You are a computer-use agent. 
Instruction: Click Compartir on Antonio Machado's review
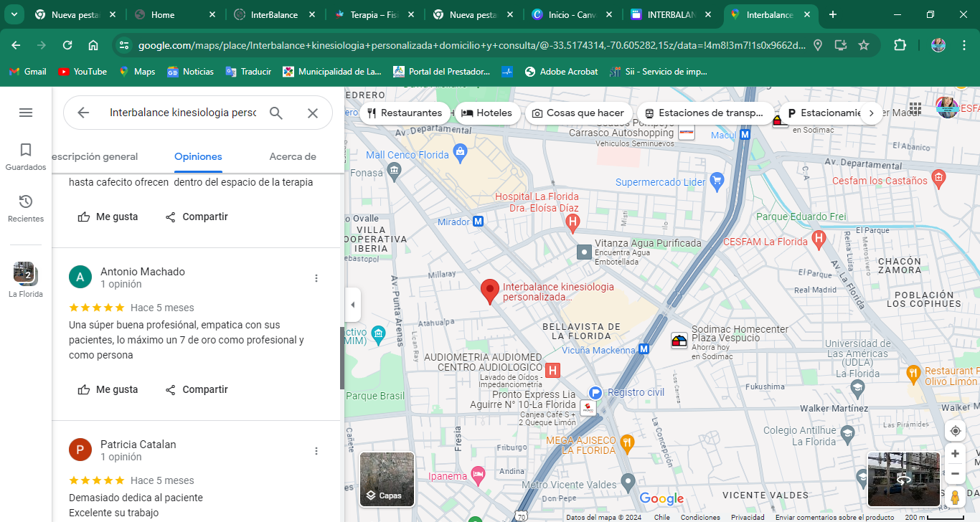pos(196,389)
